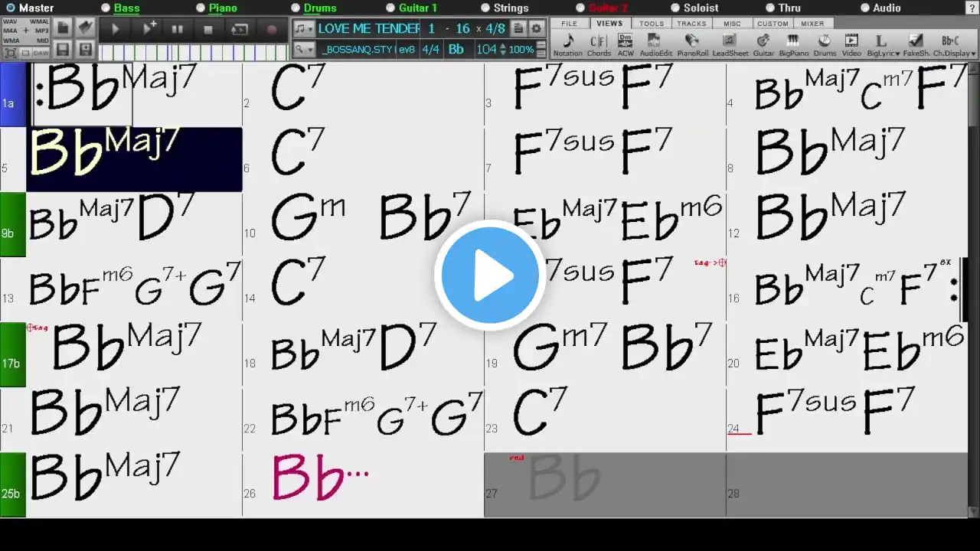Select the Strings track radio button
The width and height of the screenshot is (980, 551).
click(485, 8)
